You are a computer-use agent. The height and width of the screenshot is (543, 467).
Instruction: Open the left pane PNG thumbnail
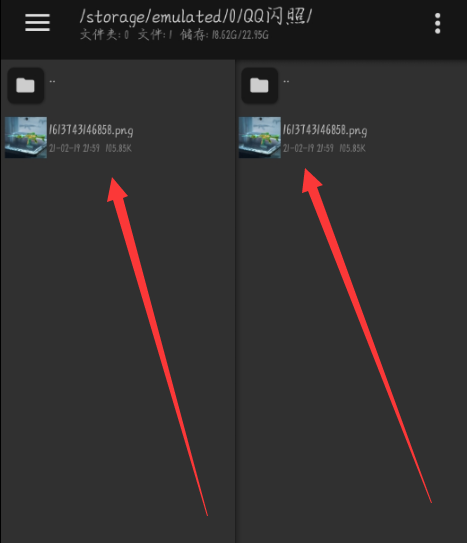(x=26, y=137)
